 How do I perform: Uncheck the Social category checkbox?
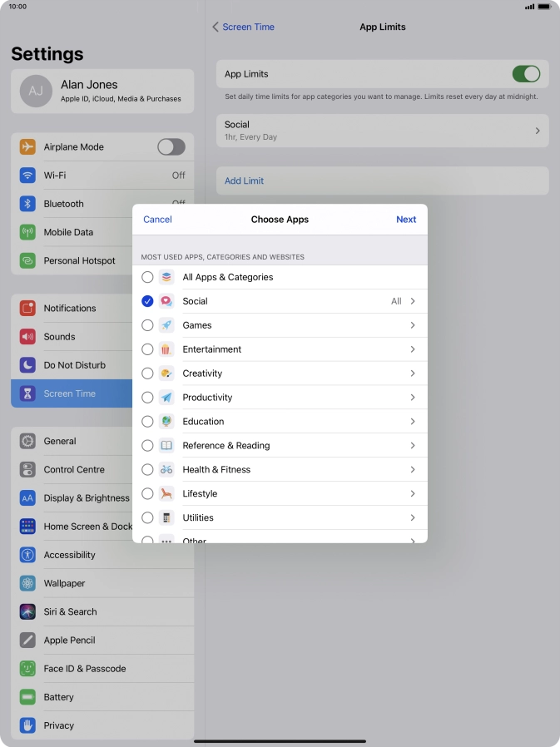click(147, 301)
